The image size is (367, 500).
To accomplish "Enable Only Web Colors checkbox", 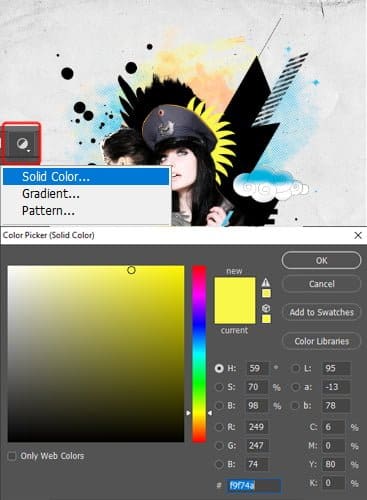I will [x=12, y=456].
